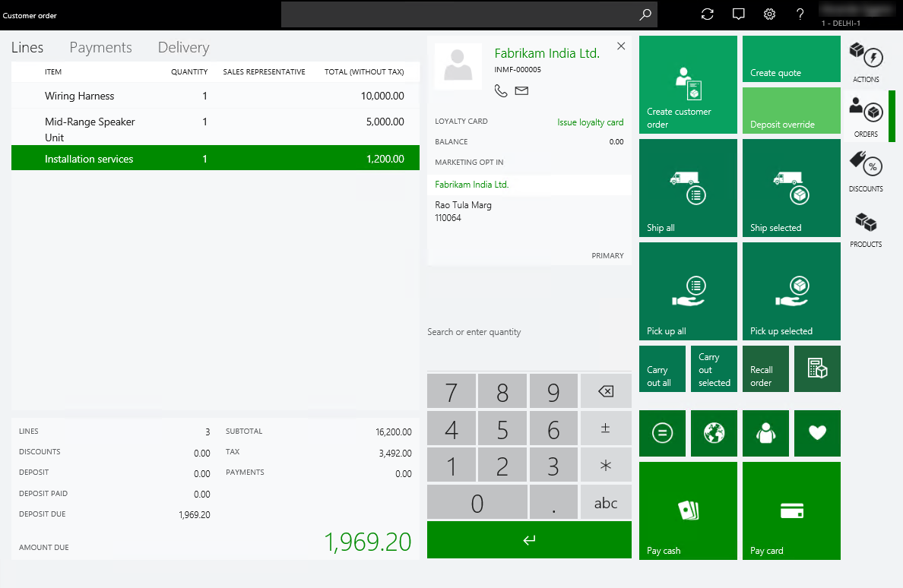Click the heart wish-list tile icon
The image size is (903, 588).
pyautogui.click(x=817, y=433)
